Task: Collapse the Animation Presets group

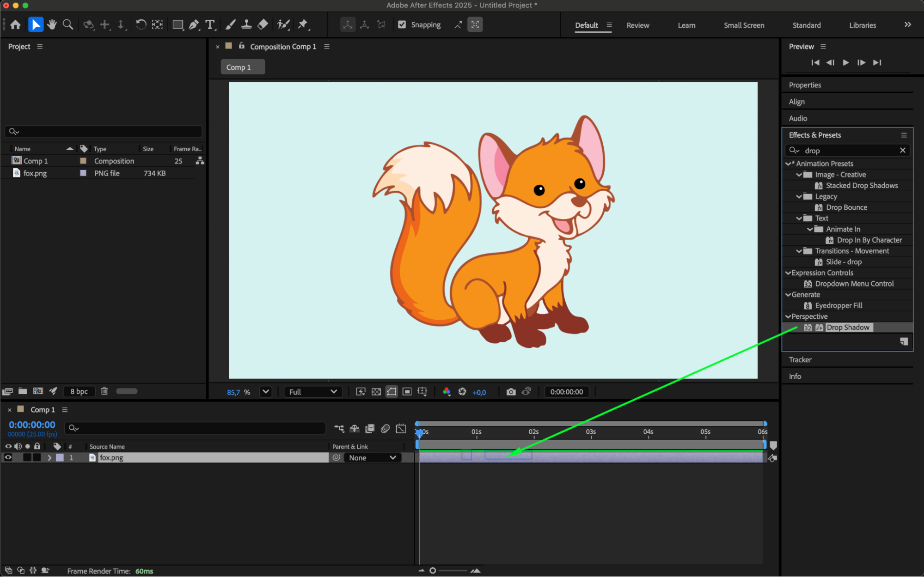Action: click(x=788, y=164)
